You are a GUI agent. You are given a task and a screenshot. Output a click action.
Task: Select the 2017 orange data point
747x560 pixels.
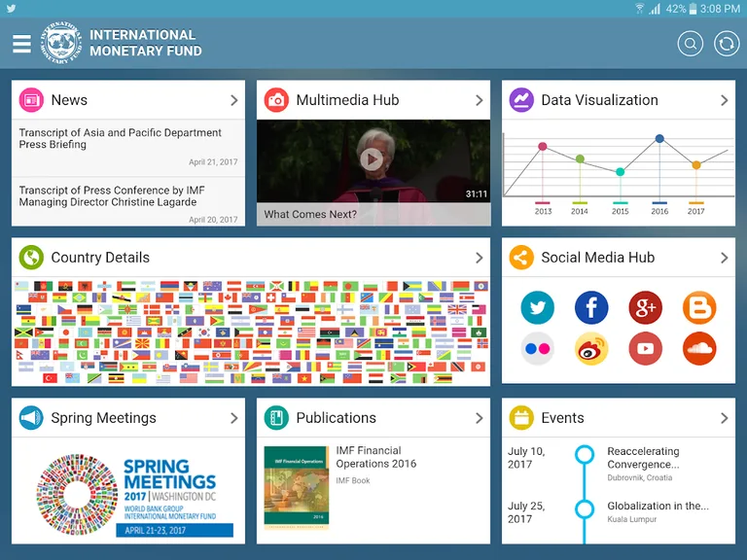click(696, 164)
